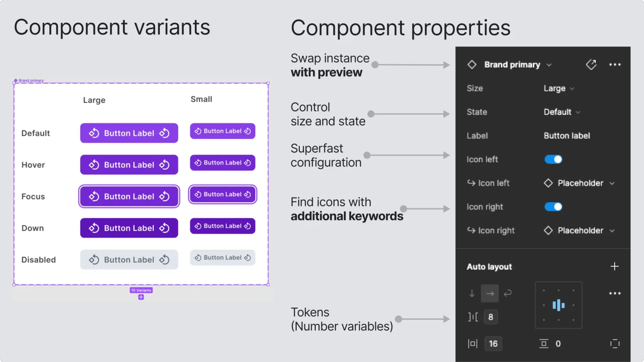Viewport: 644px width, 362px height.
Task: Select the Small Down button variant
Action: (223, 226)
